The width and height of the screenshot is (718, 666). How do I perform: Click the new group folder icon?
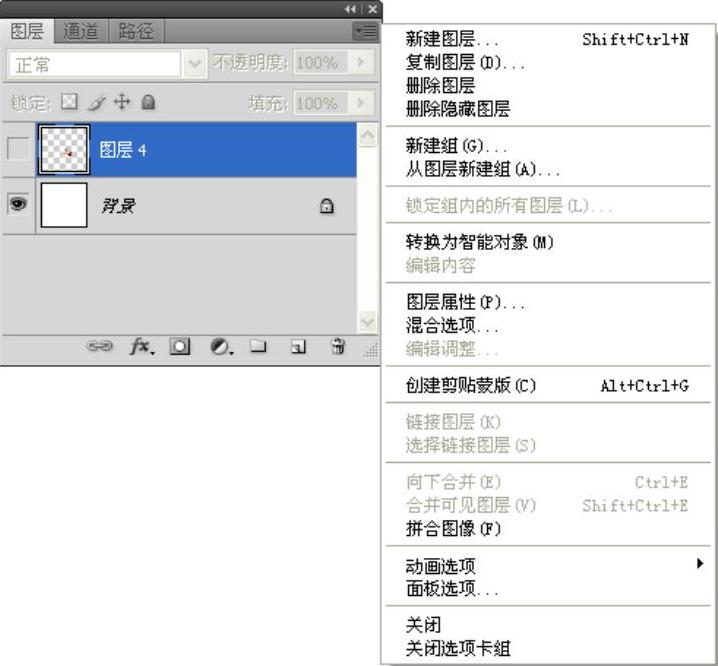tap(258, 346)
